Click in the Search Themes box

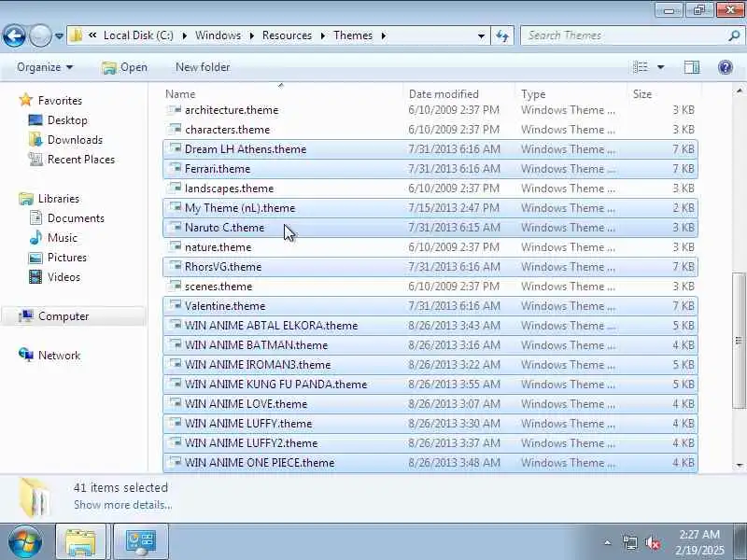[x=624, y=35]
